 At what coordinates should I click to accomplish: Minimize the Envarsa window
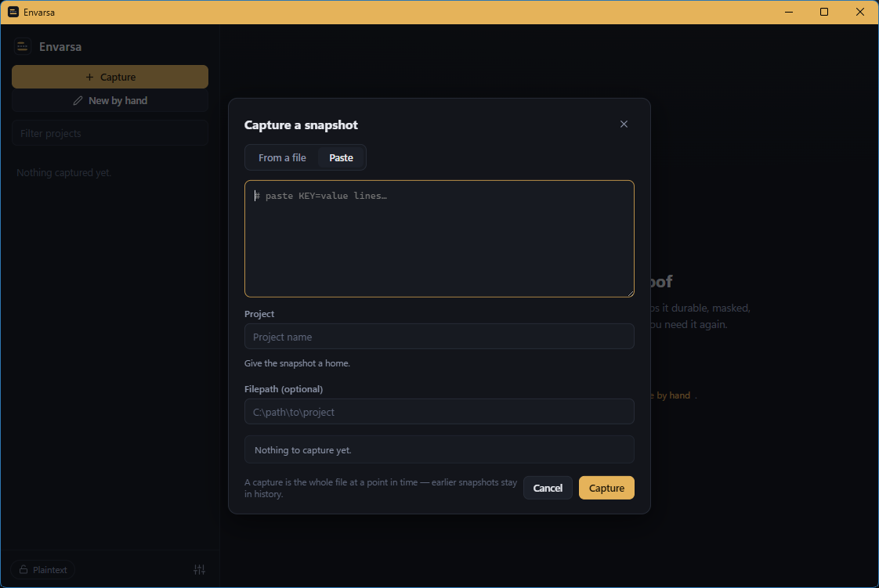pyautogui.click(x=789, y=12)
